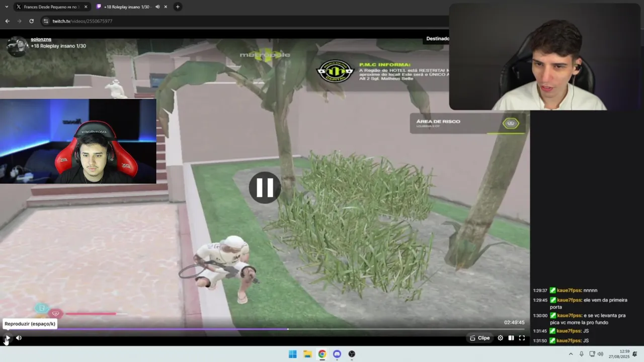The height and width of the screenshot is (362, 644).
Task: Open Google Chrome in the taskbar
Action: [322, 354]
